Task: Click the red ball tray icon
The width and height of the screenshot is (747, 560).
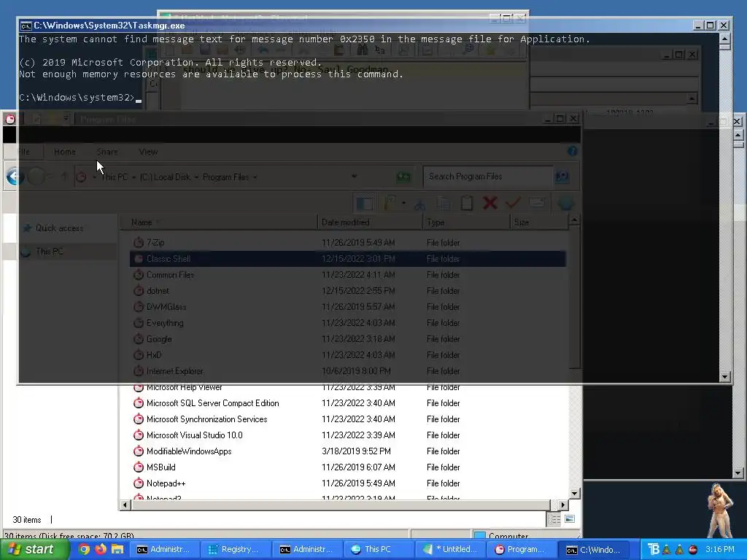Action: 693,550
